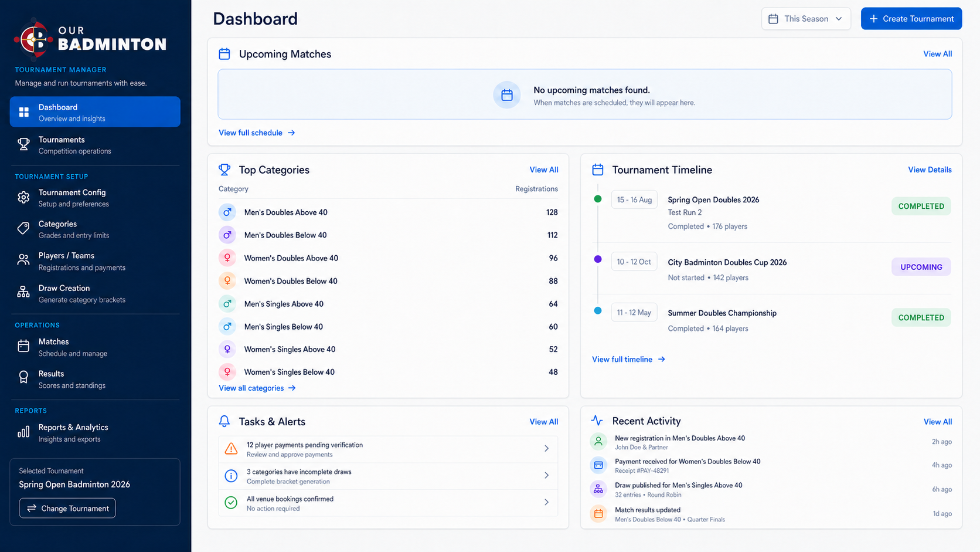Click the Results ribbon icon in sidebar

pos(23,377)
